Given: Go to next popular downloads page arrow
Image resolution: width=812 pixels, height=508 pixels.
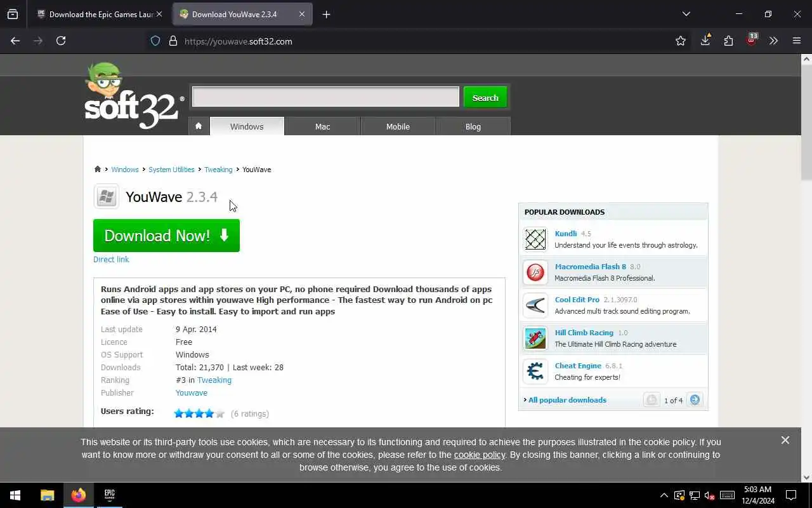Looking at the screenshot, I should click(x=695, y=400).
